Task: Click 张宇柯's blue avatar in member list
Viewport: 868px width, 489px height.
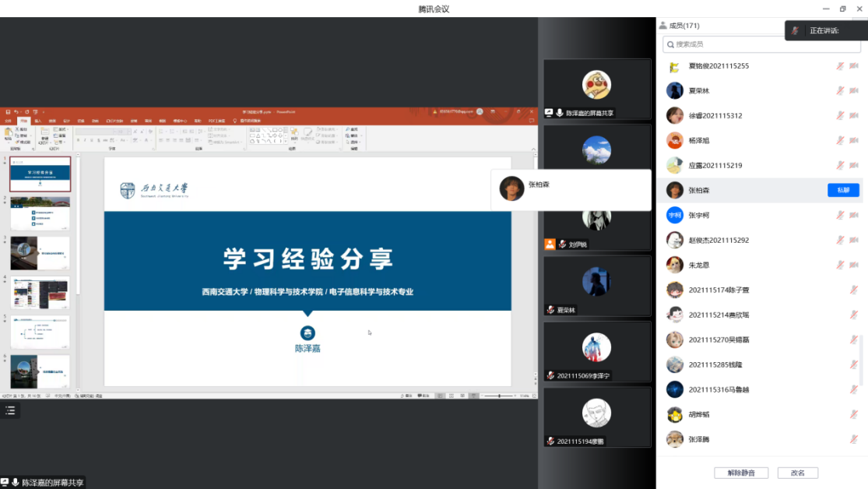Action: [x=675, y=216]
